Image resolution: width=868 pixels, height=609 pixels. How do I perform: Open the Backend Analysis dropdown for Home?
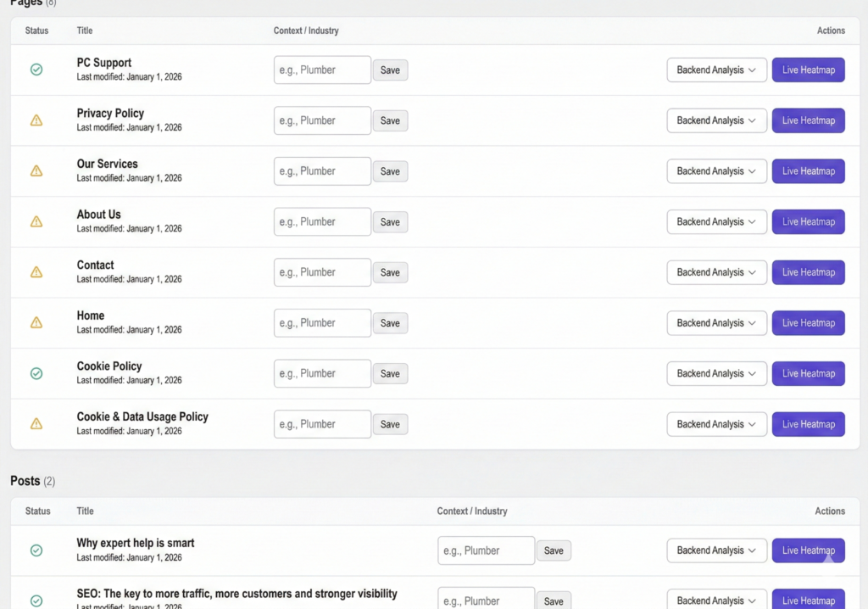716,322
